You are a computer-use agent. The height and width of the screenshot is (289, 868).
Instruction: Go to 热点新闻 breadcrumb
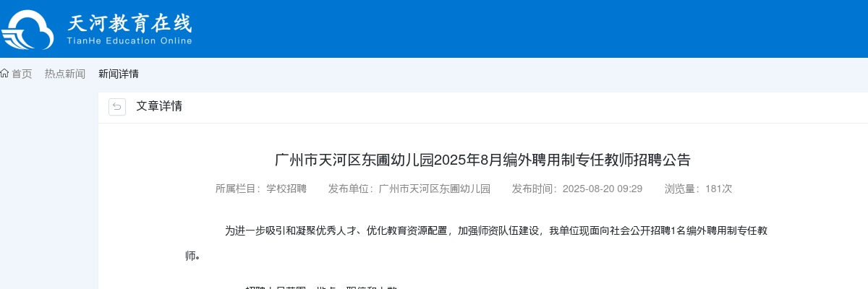65,74
